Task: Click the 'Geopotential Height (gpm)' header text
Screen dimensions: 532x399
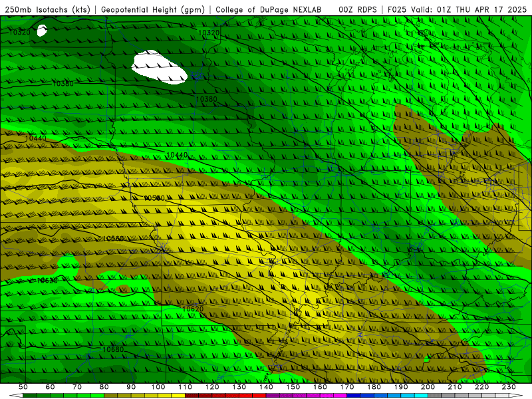Action: click(x=153, y=10)
